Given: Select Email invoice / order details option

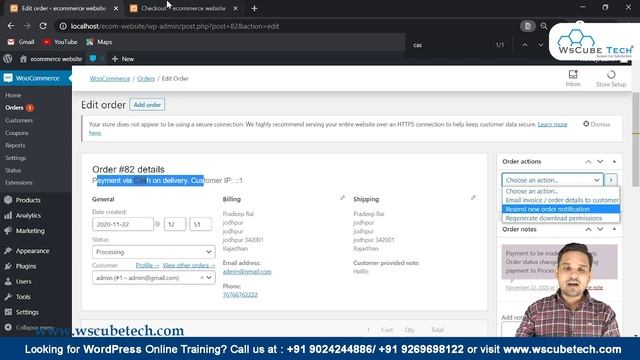Looking at the screenshot, I should 561,200.
